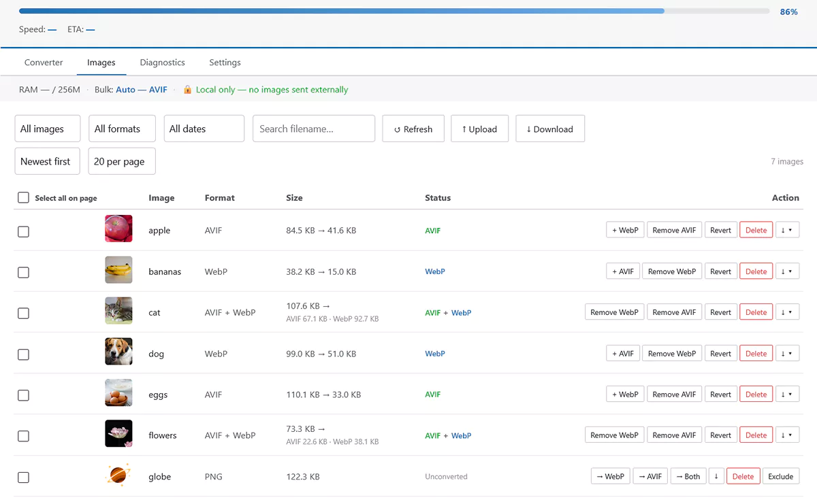Delete the bananas image
Image resolution: width=817 pixels, height=504 pixels.
tap(756, 271)
